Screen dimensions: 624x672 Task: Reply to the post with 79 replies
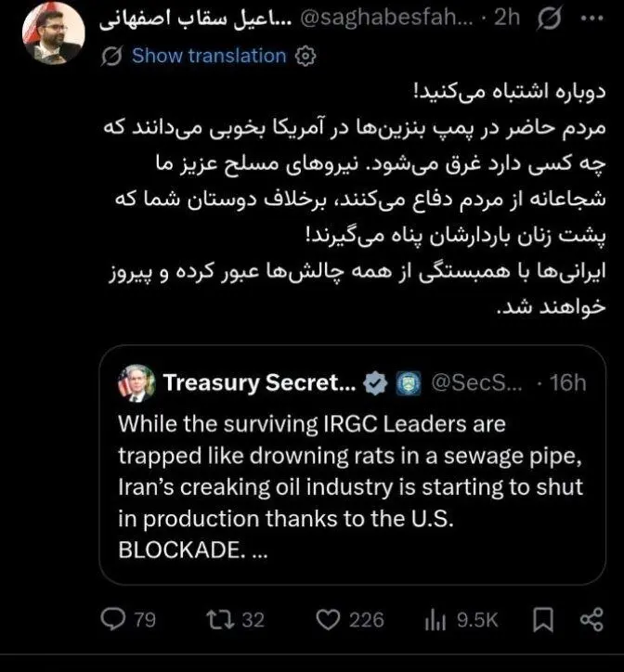(x=114, y=619)
